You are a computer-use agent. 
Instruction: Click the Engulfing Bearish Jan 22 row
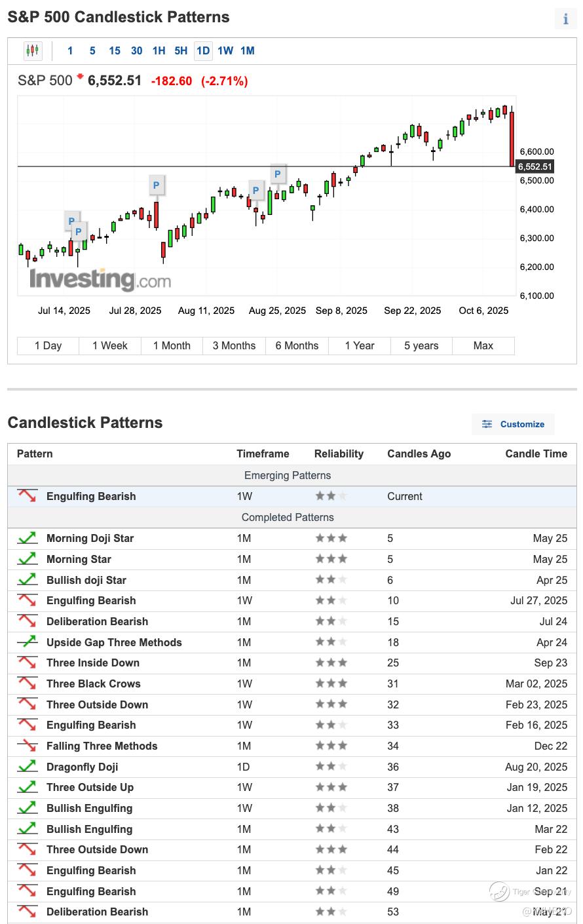coord(292,870)
